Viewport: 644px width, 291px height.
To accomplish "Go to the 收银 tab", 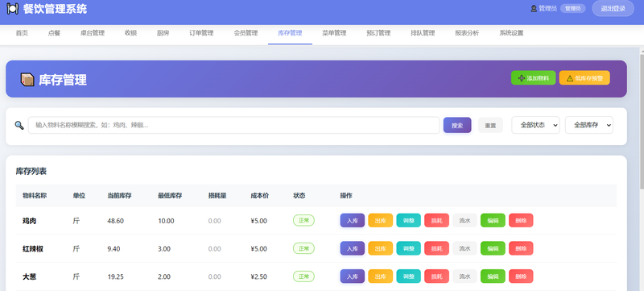I will 130,33.
